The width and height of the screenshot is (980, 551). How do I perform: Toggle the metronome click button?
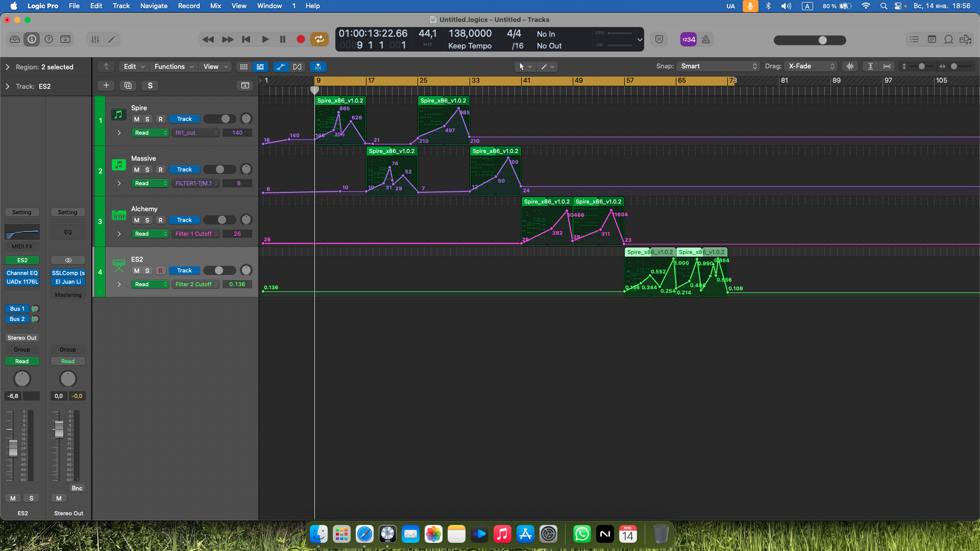(x=706, y=39)
